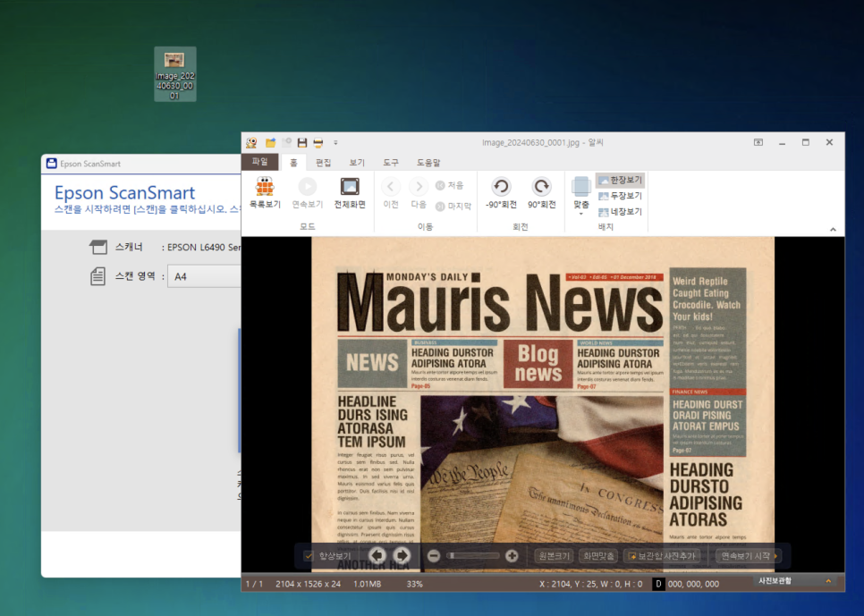Switch to the 편집 ribbon tab
Viewport: 864px width, 616px height.
tap(323, 163)
